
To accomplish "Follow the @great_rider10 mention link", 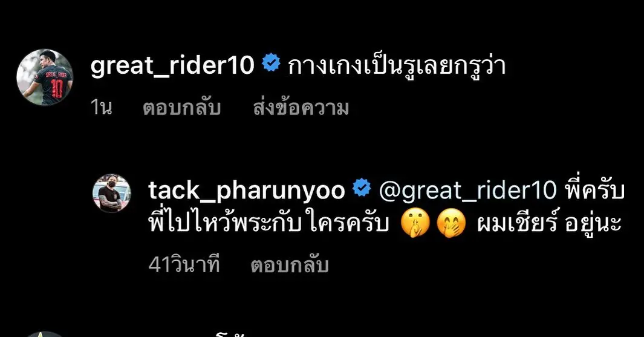I will pyautogui.click(x=468, y=191).
